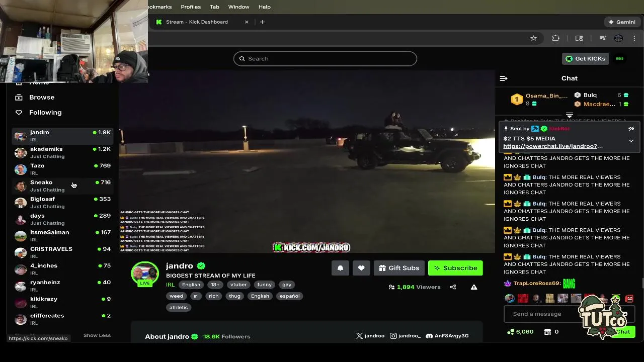Viewport: 644px width, 362px height.
Task: Open 4_inches channel in sidebar
Action: 63,268
